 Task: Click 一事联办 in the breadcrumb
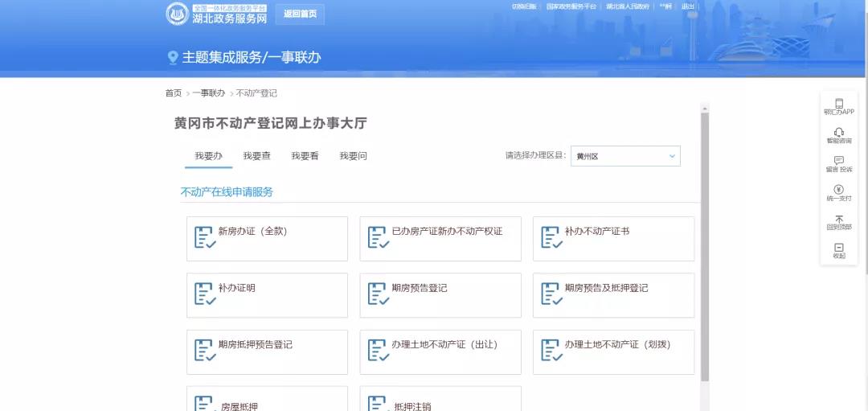click(x=208, y=93)
